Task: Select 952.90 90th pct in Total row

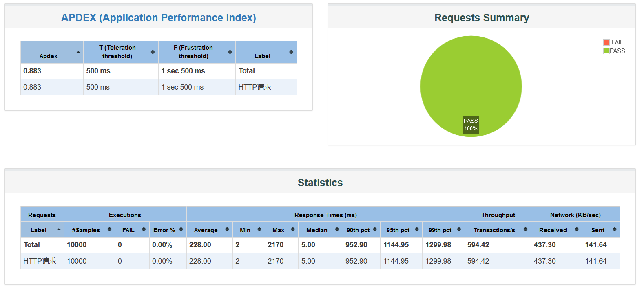Action: point(356,245)
